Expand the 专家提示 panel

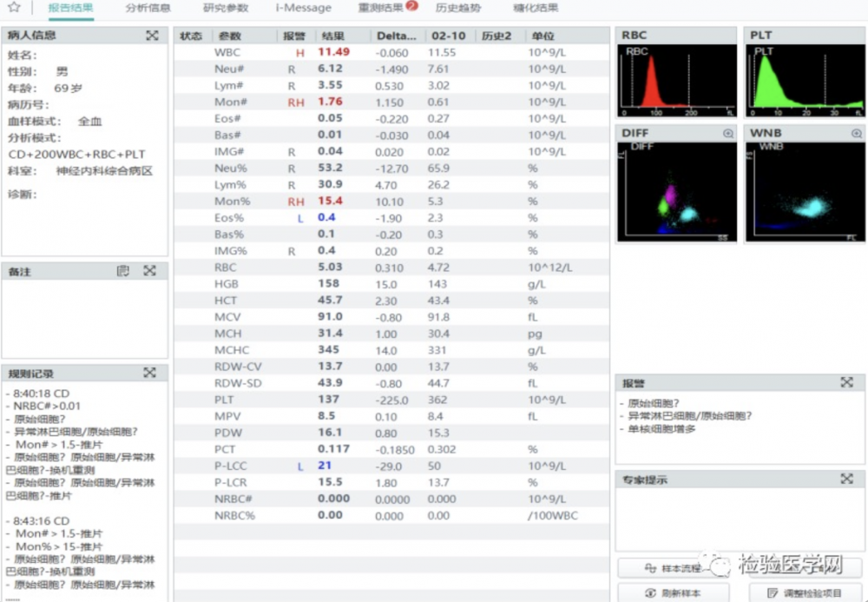pos(846,480)
